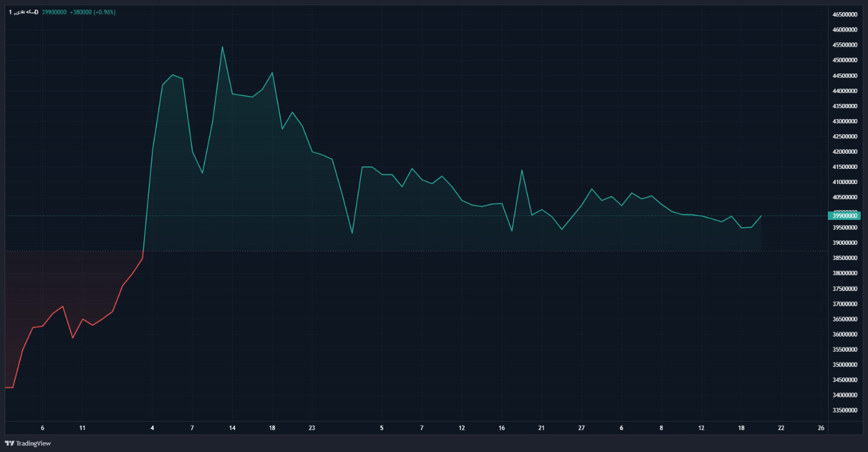868x452 pixels.
Task: Click the 42000000 price axis label
Action: [844, 152]
